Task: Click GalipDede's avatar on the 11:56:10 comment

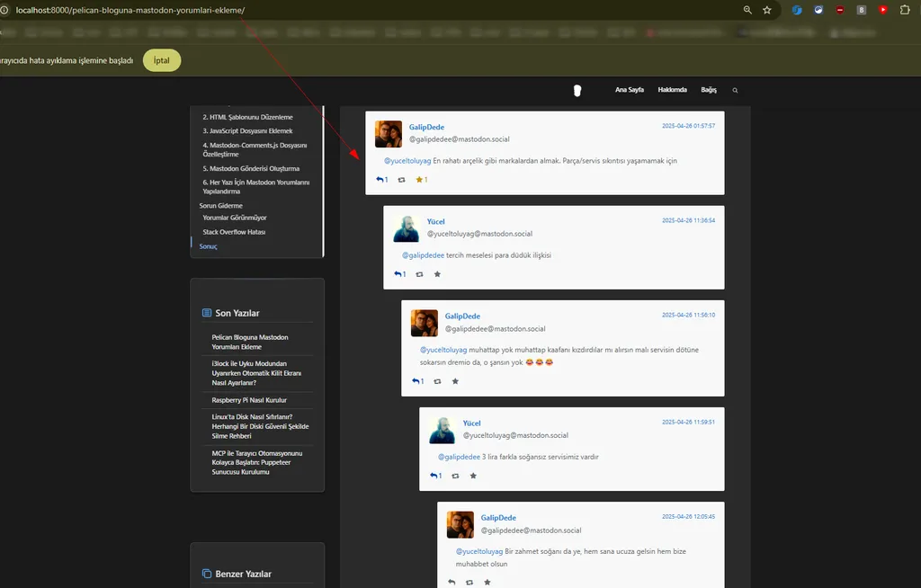Action: [425, 323]
